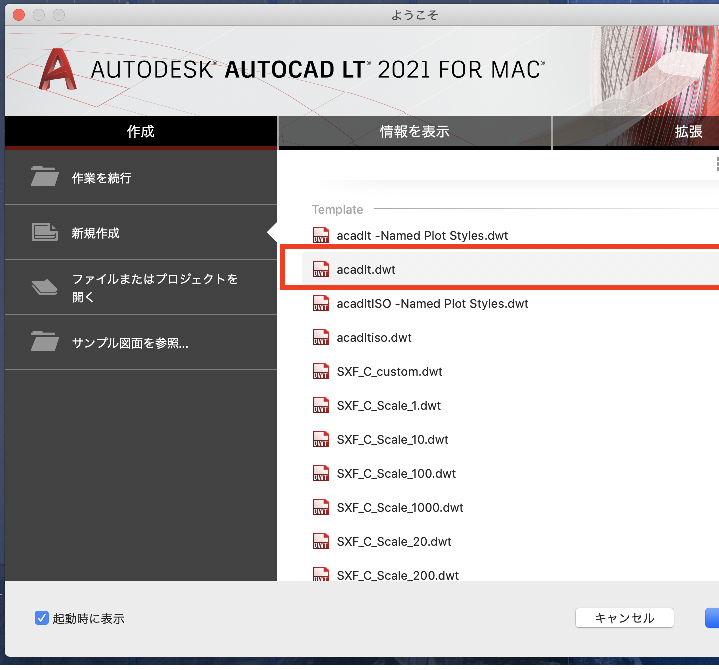This screenshot has height=670, width=719.
Task: Click DWT icon next to SXF_C_Scale_20.dwt
Action: 321,541
